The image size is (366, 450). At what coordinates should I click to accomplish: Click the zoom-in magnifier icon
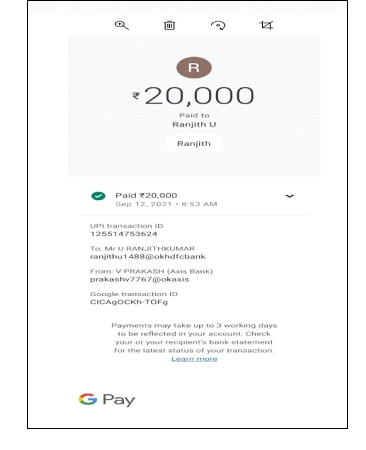coord(121,25)
